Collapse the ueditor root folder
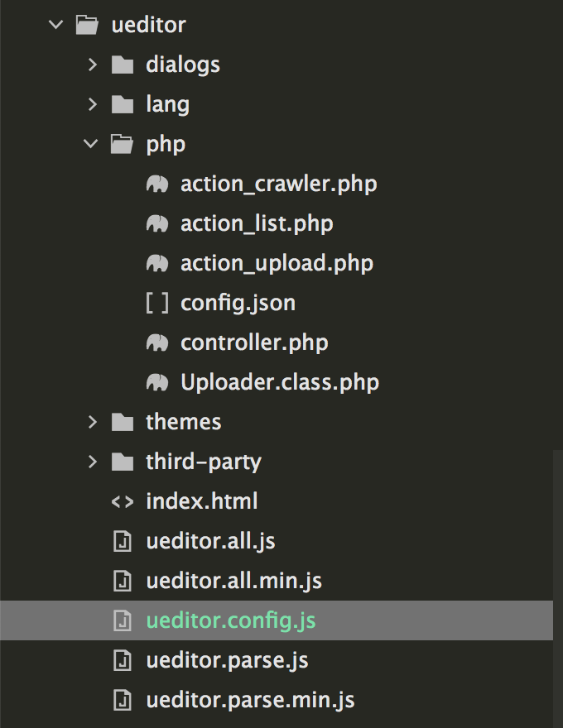Screen dimensions: 563x728 55,25
